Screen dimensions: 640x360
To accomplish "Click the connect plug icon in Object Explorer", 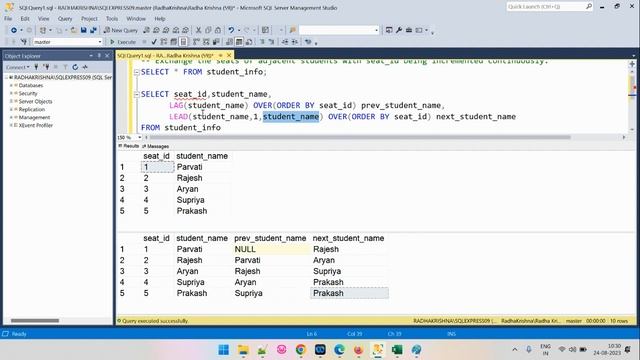I will coord(36,67).
